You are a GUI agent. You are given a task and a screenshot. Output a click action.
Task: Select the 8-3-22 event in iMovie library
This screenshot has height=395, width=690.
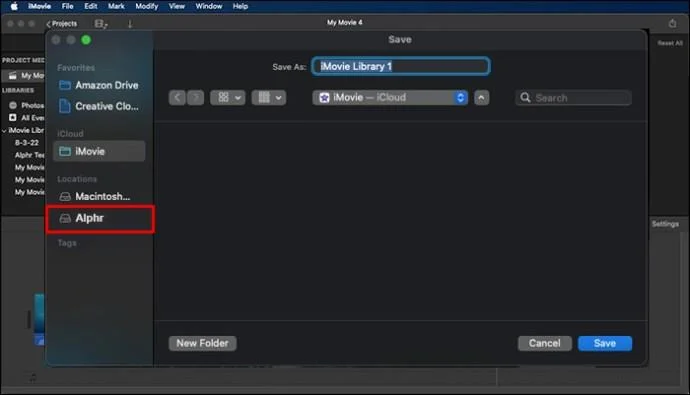tap(27, 143)
